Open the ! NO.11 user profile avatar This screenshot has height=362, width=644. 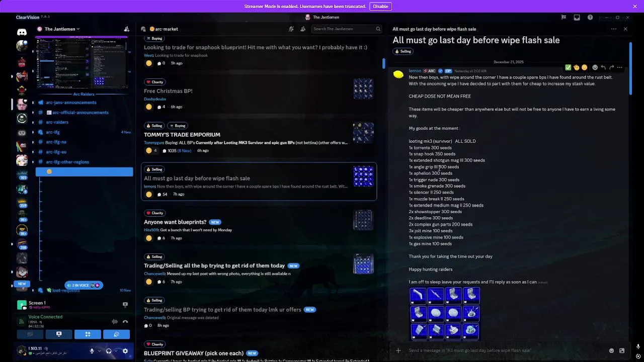tap(22, 350)
